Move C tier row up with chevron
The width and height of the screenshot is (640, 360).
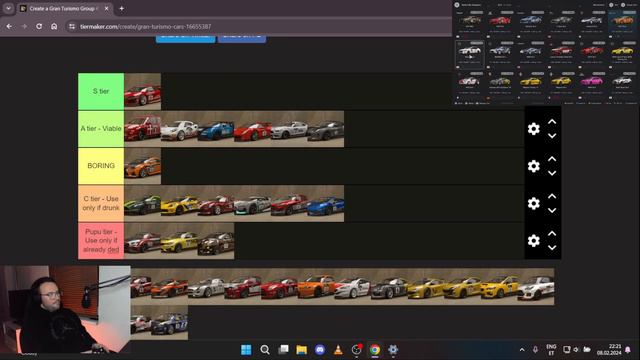[x=552, y=196]
